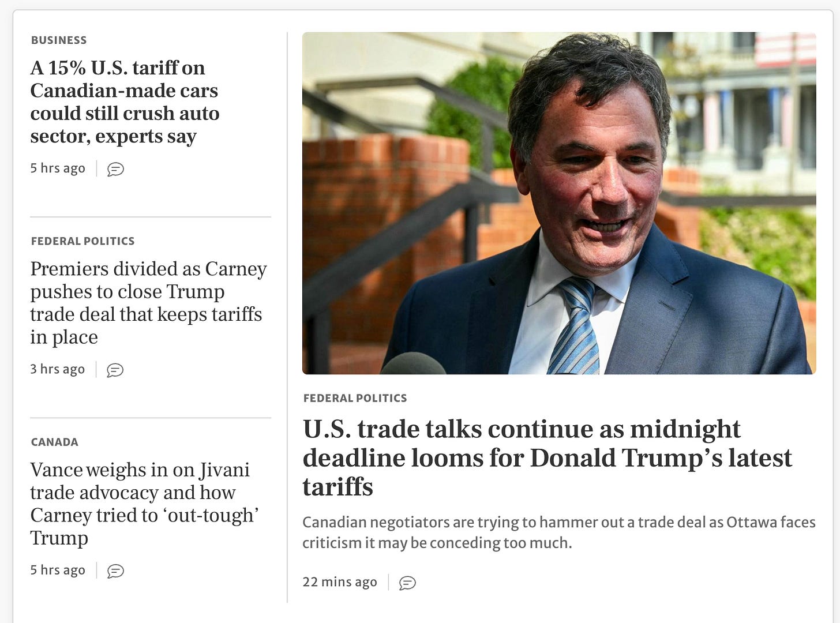Click the 22 mins ago timestamp

click(340, 582)
